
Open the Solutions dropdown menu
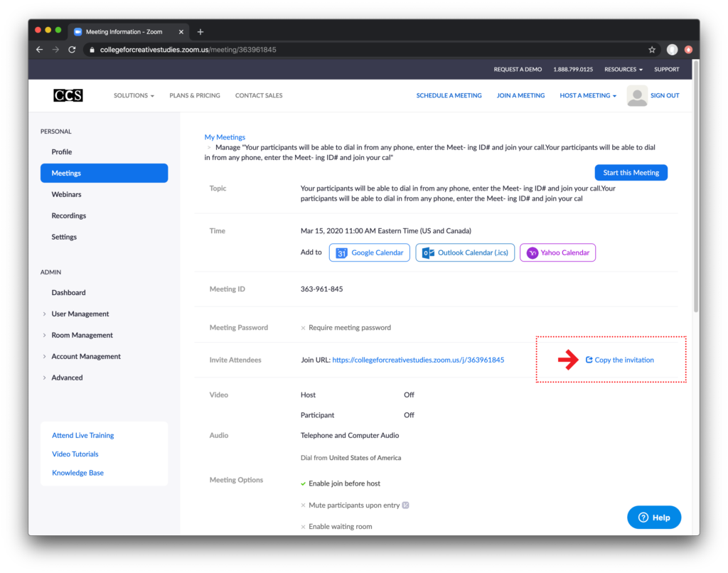pyautogui.click(x=134, y=95)
